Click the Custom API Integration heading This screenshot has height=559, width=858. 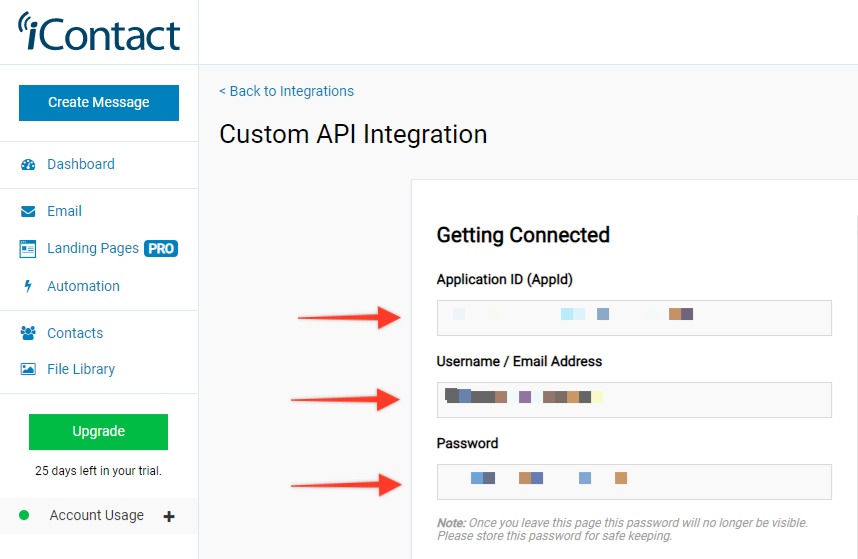click(x=353, y=135)
